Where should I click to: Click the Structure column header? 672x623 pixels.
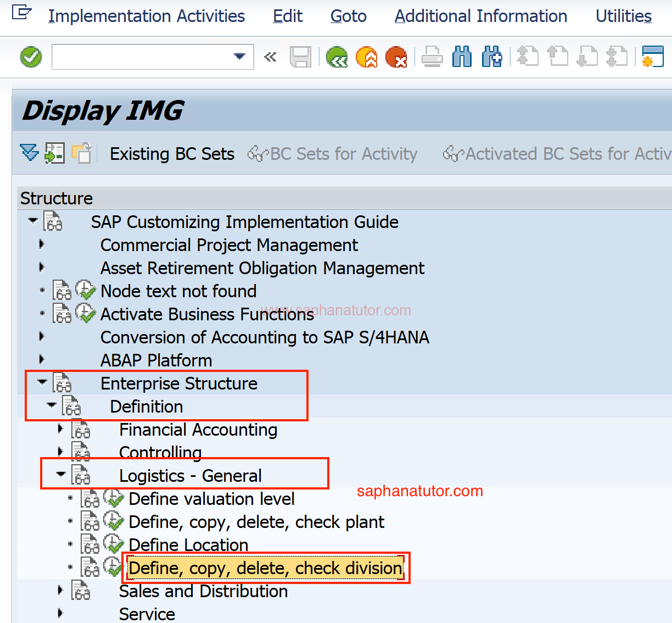[56, 198]
